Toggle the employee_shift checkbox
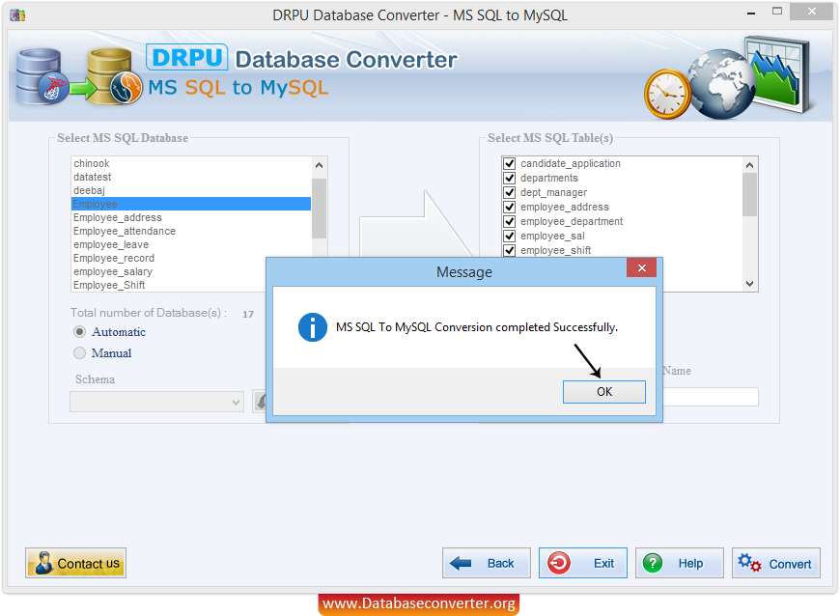Viewport: 840px width, 616px height. (509, 250)
